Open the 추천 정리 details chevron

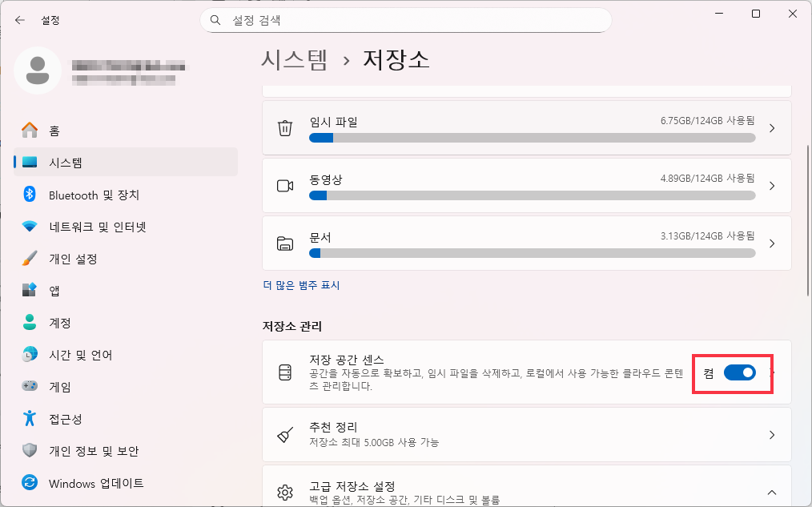(x=771, y=434)
